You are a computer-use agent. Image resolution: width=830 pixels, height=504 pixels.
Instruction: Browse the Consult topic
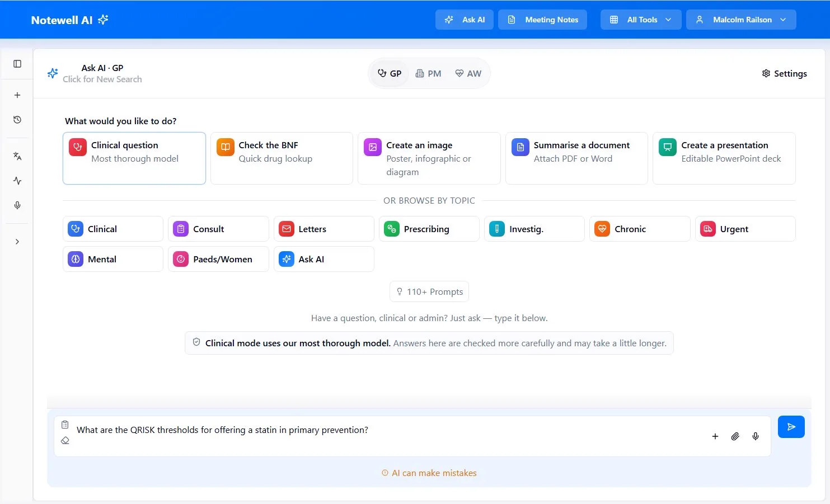(x=218, y=229)
